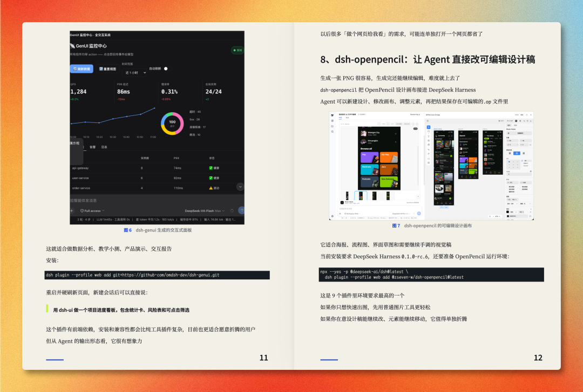583x392 pixels.
Task: Open the 近 1 小时 time range dropdown
Action: coord(135,72)
